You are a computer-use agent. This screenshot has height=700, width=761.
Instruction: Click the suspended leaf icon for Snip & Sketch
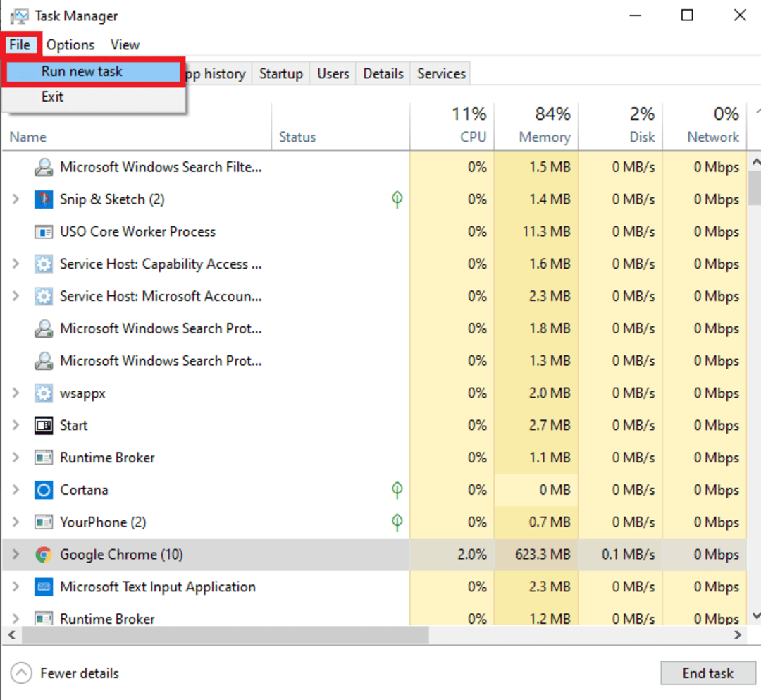tap(397, 199)
